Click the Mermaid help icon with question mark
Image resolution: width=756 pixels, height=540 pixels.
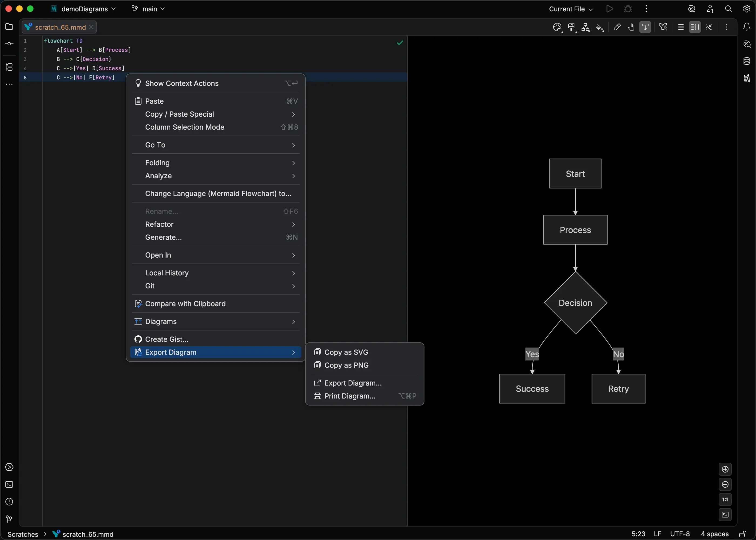663,27
